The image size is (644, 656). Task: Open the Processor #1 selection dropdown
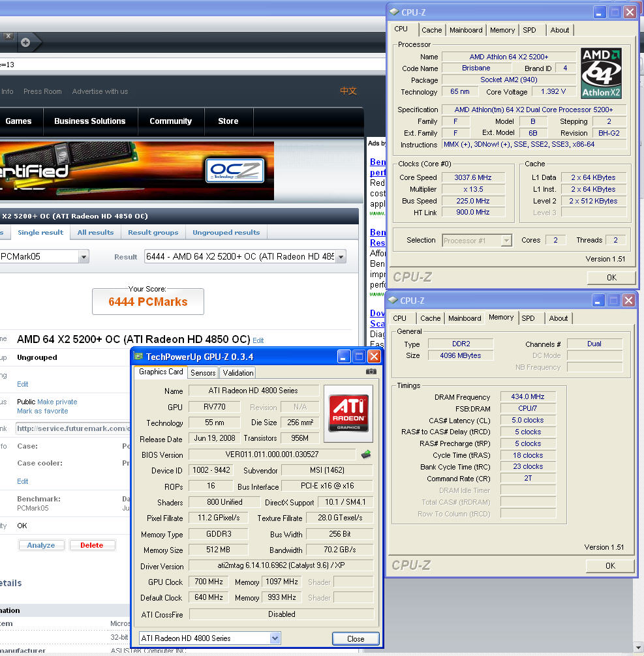[507, 241]
